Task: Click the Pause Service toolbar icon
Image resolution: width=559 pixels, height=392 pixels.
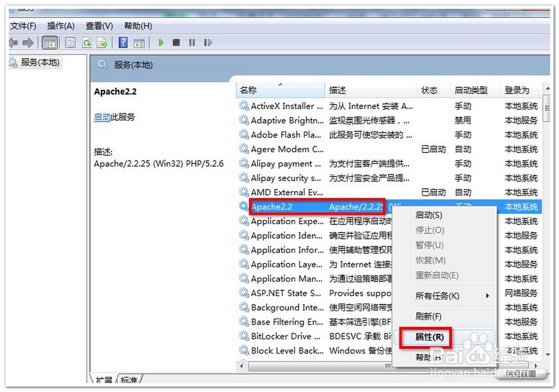Action: (x=192, y=43)
